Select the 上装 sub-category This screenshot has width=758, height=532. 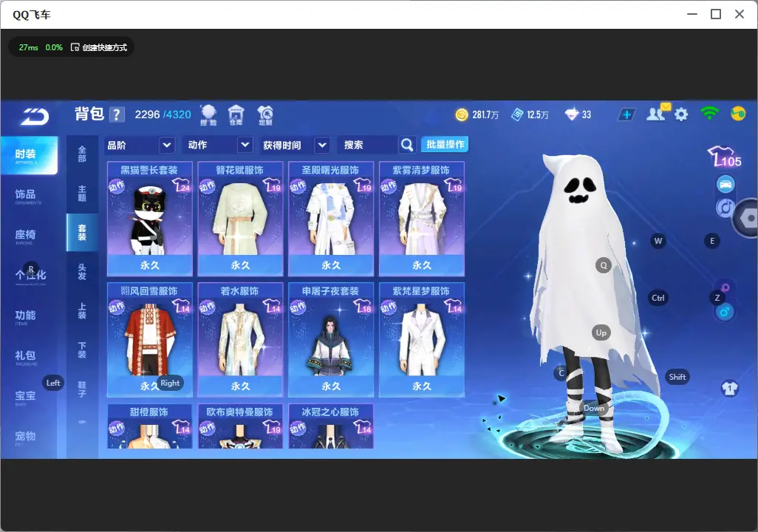82,311
